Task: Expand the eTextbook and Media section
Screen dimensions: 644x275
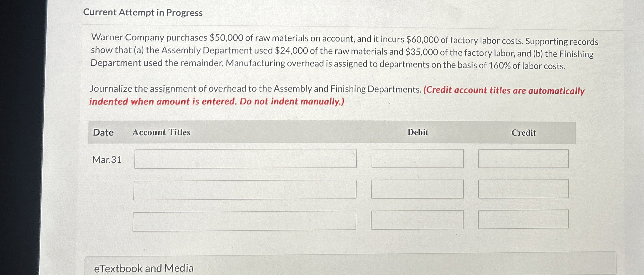Action: [x=144, y=267]
